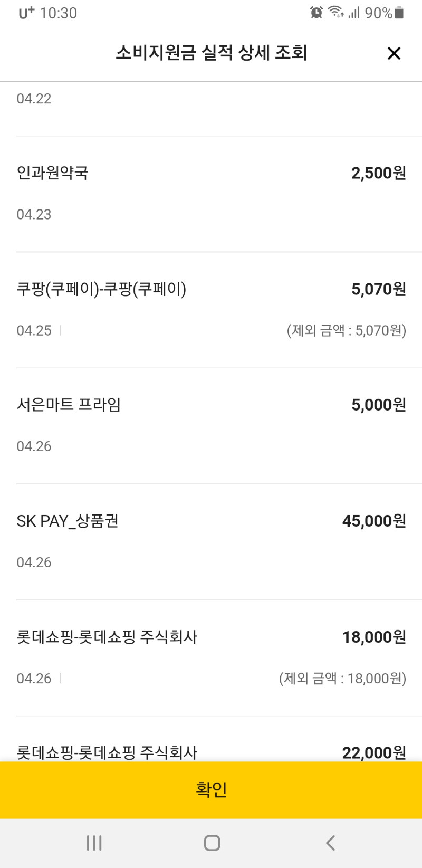Tap the signal strength bars icon
422x868 pixels.
click(354, 13)
